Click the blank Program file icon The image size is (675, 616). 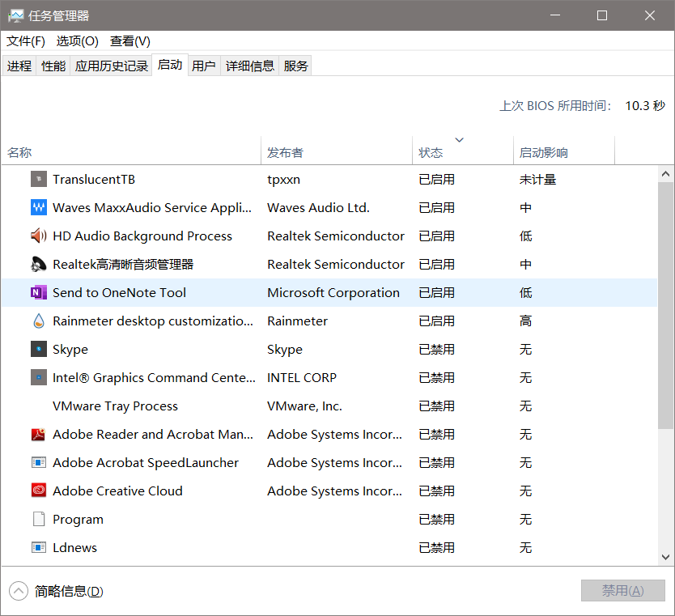click(39, 519)
